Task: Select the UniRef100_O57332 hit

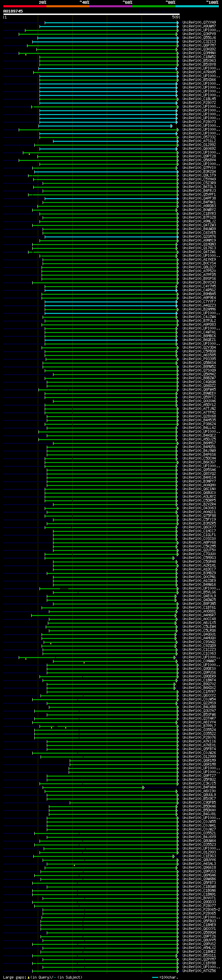Action: coord(199,137)
